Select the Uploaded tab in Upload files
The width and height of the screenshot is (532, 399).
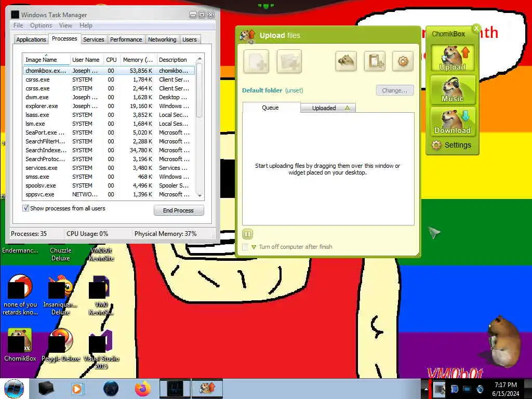[x=328, y=108]
